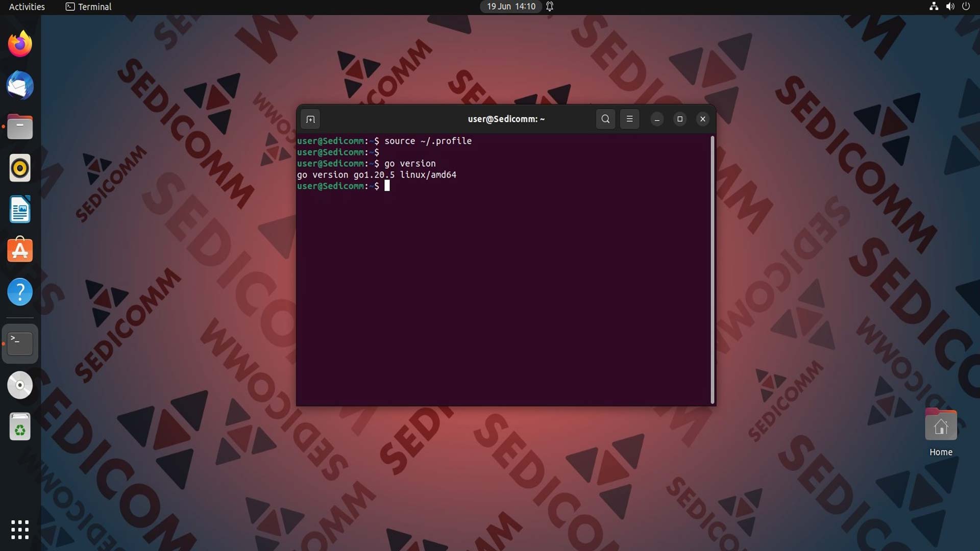The image size is (980, 551).
Task: Click Activities in the top bar
Action: pyautogui.click(x=27, y=7)
